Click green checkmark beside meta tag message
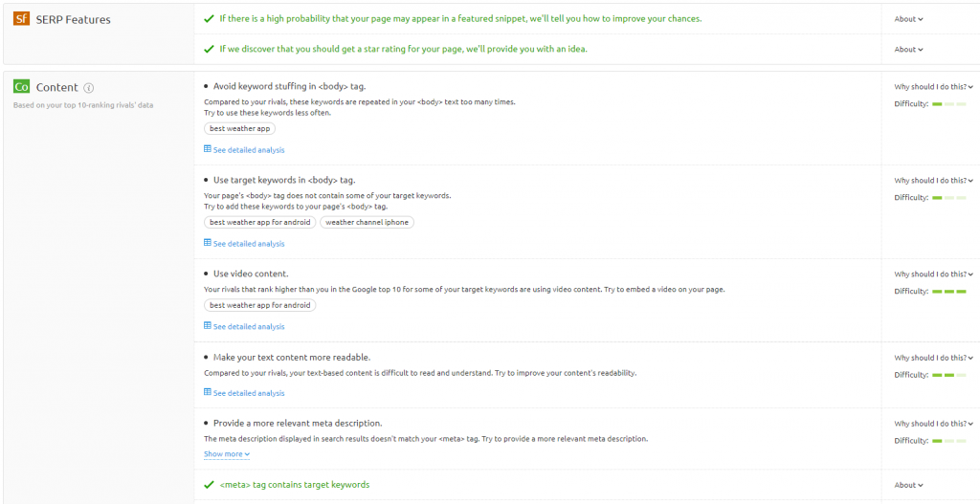This screenshot has height=504, width=980. 209,485
